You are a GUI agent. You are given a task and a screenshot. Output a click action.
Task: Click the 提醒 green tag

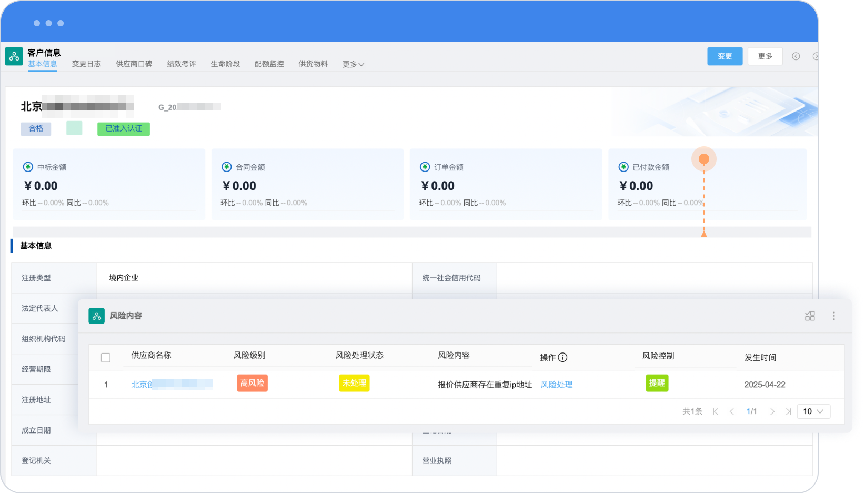click(x=657, y=383)
